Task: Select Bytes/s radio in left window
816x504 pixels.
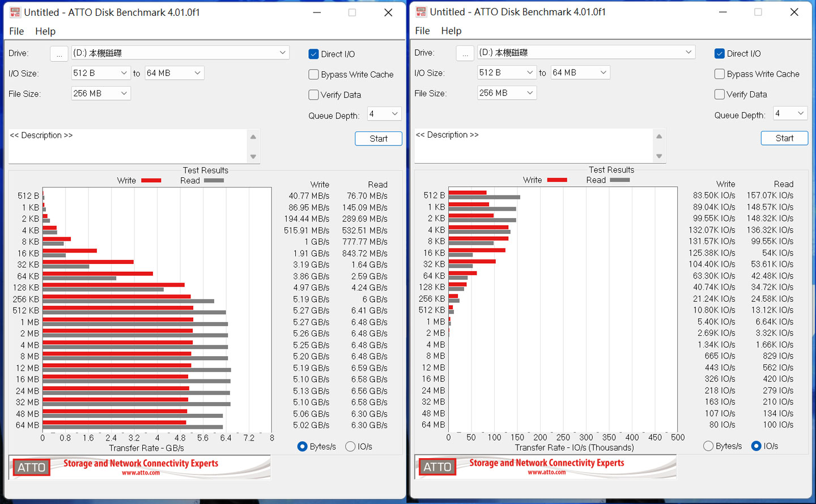Action: coord(303,447)
